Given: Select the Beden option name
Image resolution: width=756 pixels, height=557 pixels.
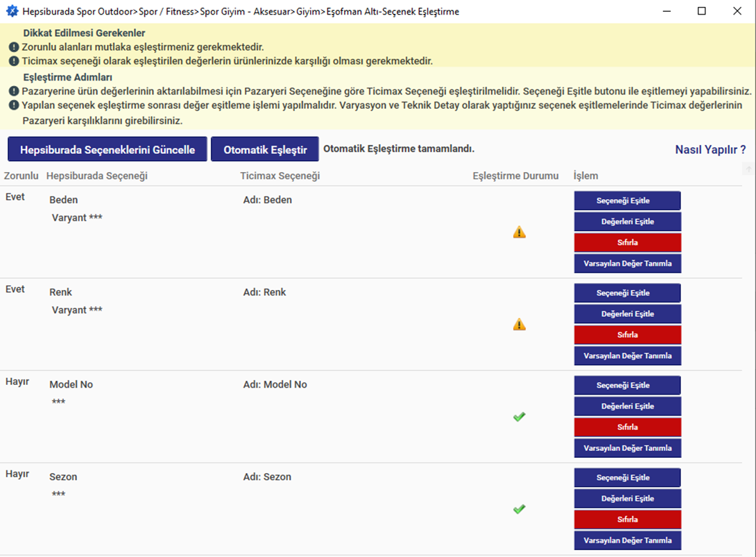Looking at the screenshot, I should (x=64, y=200).
